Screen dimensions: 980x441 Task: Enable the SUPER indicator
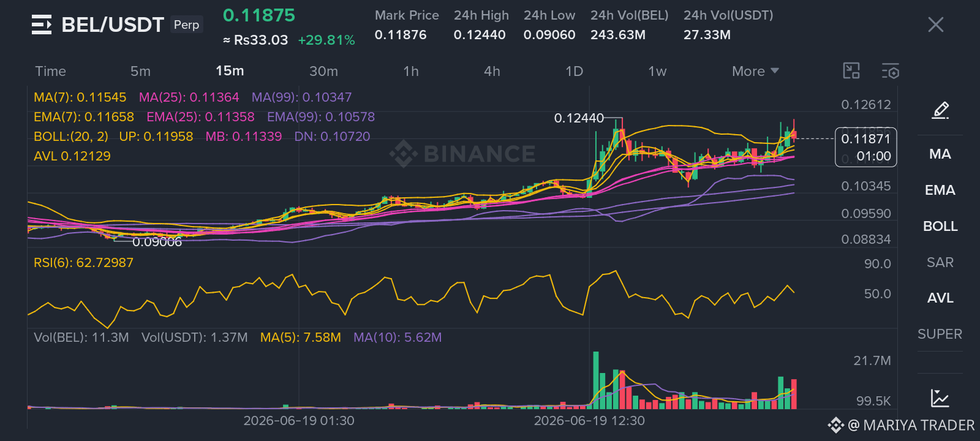(x=940, y=334)
